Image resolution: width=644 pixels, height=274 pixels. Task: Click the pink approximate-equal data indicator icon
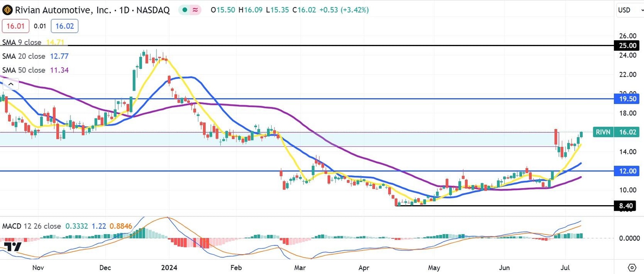pyautogui.click(x=195, y=10)
